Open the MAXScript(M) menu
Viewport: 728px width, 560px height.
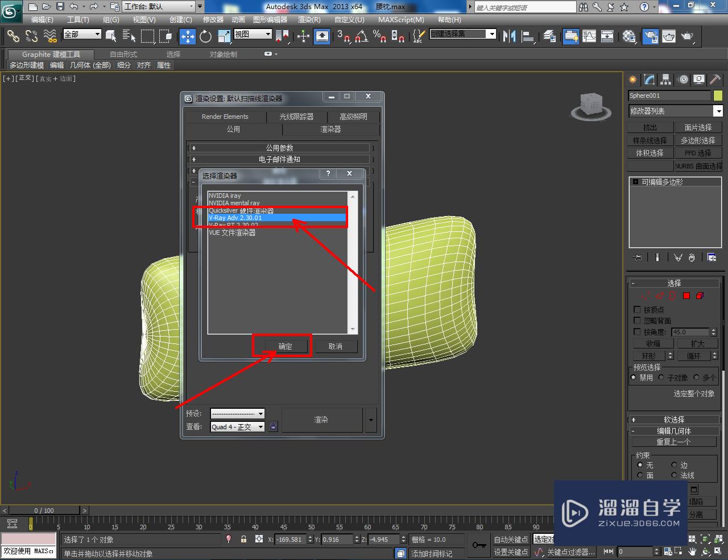pos(401,19)
